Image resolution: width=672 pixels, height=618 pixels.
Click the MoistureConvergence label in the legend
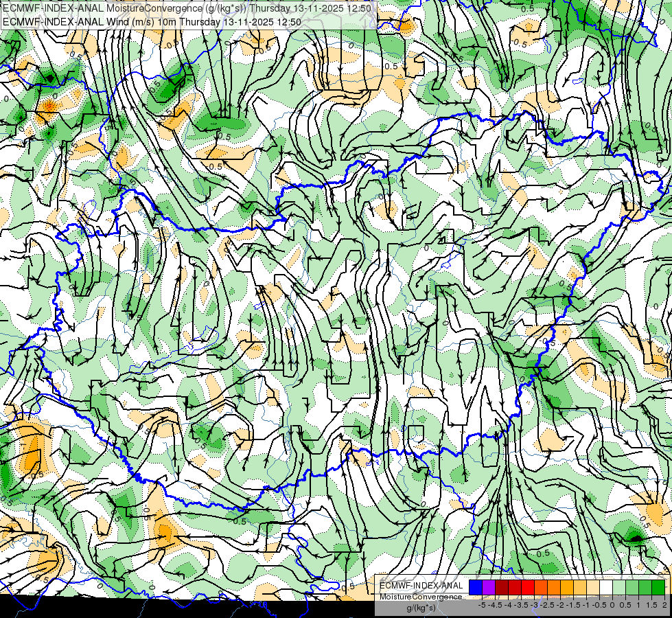click(421, 597)
